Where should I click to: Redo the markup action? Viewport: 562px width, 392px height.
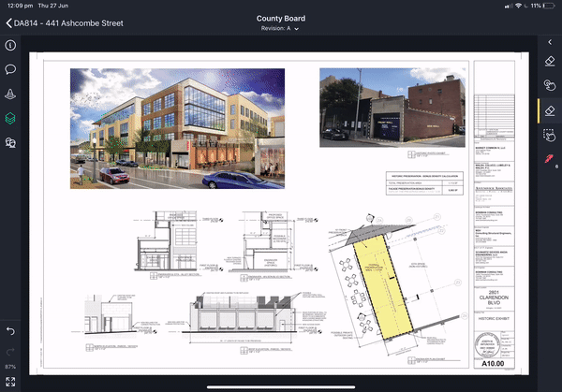pos(10,352)
